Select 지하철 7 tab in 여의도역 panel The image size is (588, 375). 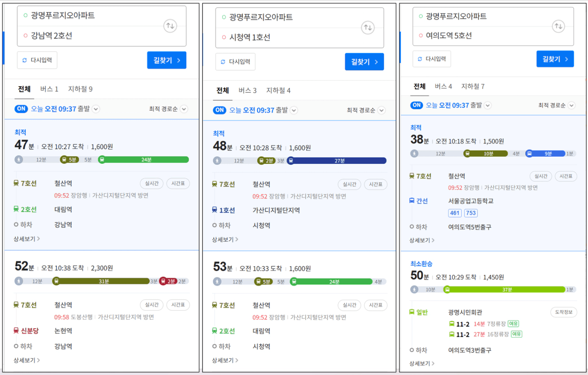pyautogui.click(x=473, y=86)
